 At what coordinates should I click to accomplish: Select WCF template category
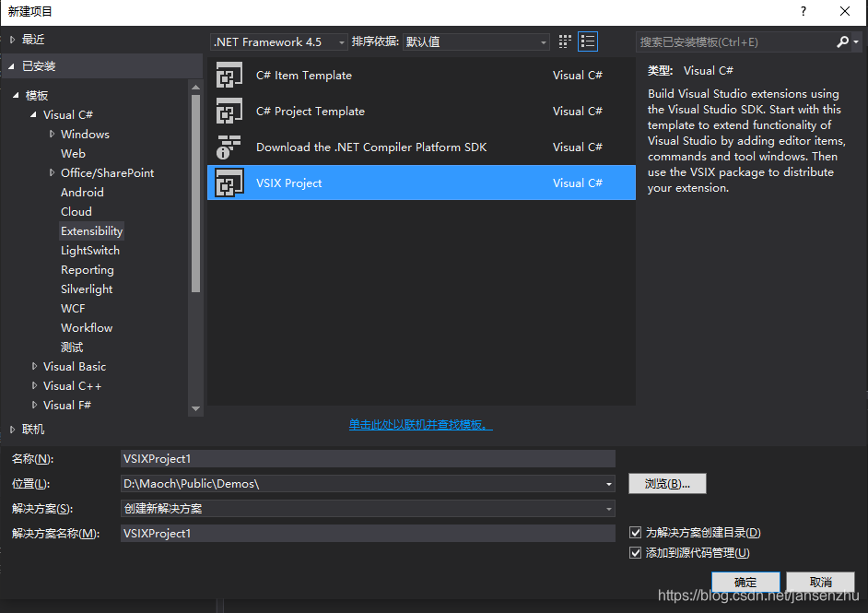pos(73,309)
